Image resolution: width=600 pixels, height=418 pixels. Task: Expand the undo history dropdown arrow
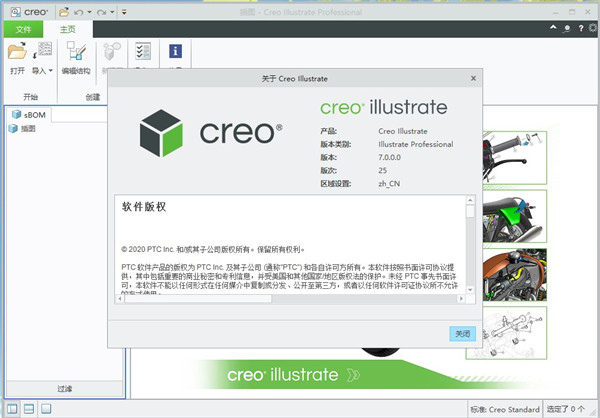pos(91,10)
